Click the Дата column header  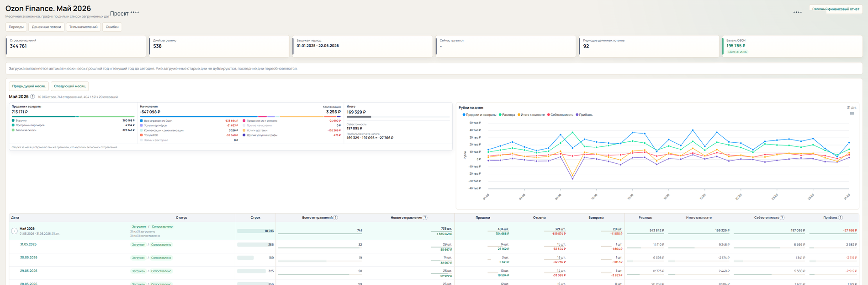tap(15, 218)
